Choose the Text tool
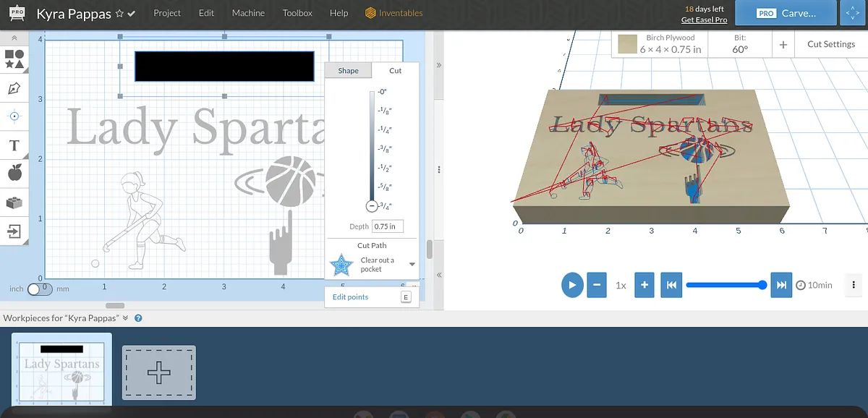The image size is (868, 418). pyautogui.click(x=14, y=145)
